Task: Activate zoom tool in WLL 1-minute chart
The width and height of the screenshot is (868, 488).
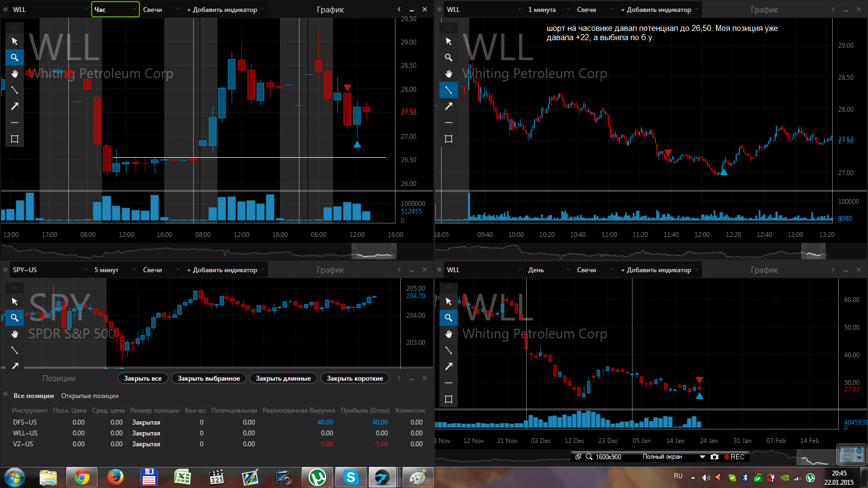Action: pyautogui.click(x=449, y=57)
